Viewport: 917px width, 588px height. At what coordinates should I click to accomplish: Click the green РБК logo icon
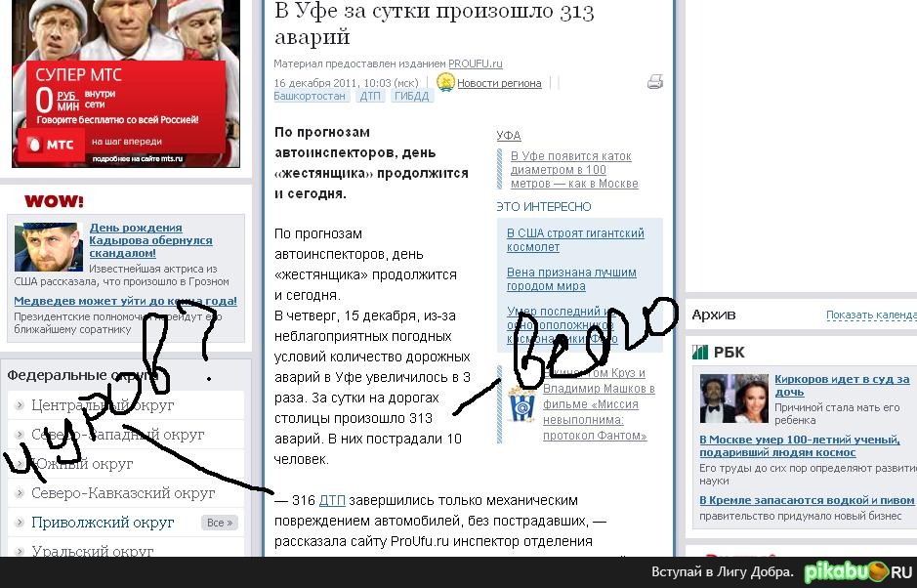tap(700, 351)
